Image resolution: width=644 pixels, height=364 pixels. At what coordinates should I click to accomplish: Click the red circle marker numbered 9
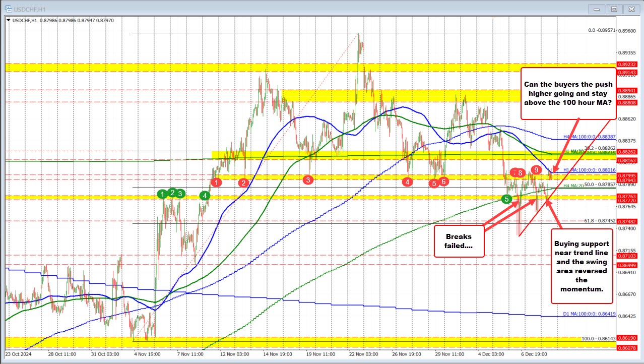537,170
